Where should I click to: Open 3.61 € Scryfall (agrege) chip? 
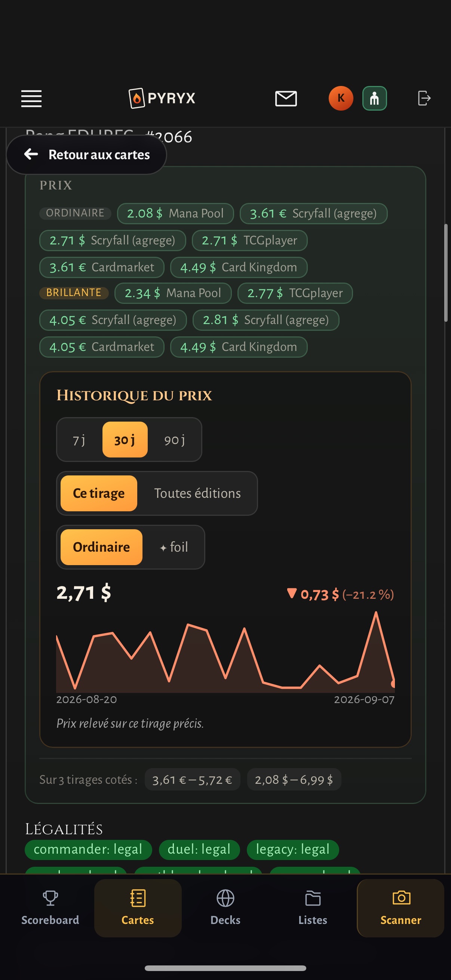314,213
